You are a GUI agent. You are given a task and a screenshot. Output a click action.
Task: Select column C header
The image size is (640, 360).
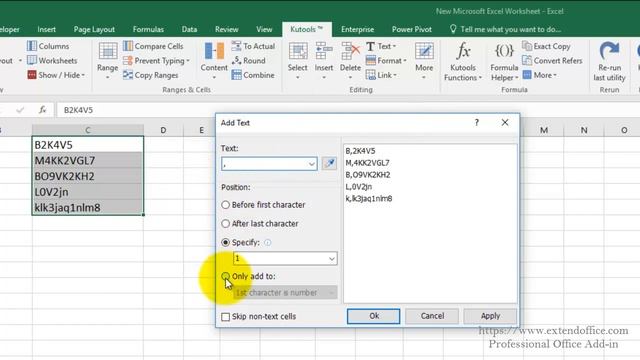click(x=88, y=130)
